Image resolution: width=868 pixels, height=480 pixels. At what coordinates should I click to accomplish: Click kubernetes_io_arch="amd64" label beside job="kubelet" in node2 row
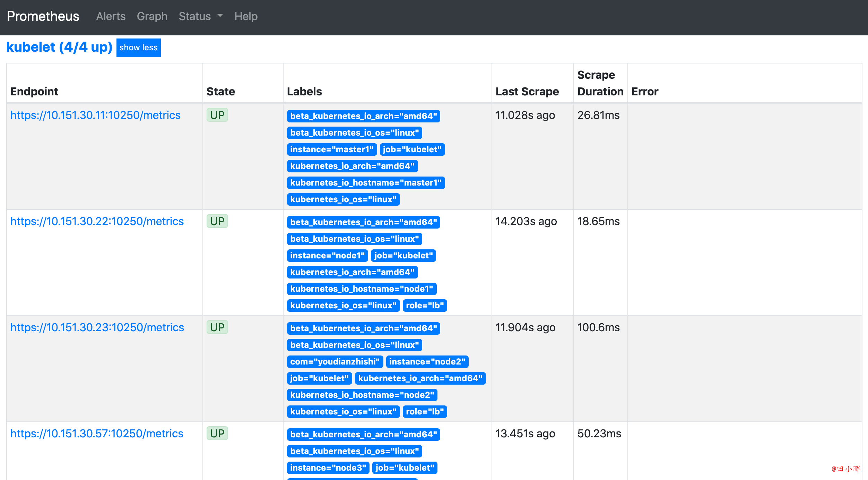(x=420, y=378)
